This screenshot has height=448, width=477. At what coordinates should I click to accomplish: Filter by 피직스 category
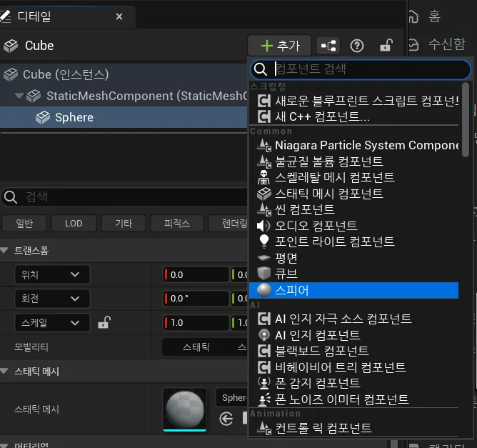[177, 224]
